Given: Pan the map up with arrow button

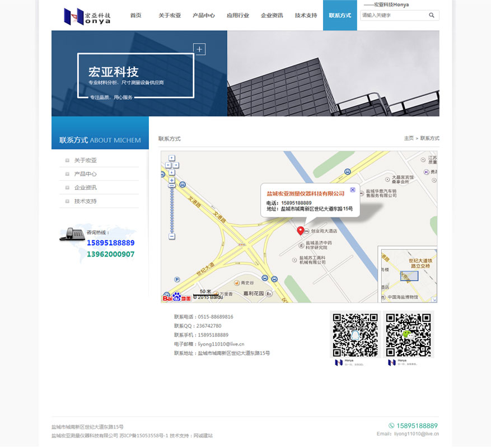Looking at the screenshot, I should pos(172,158).
